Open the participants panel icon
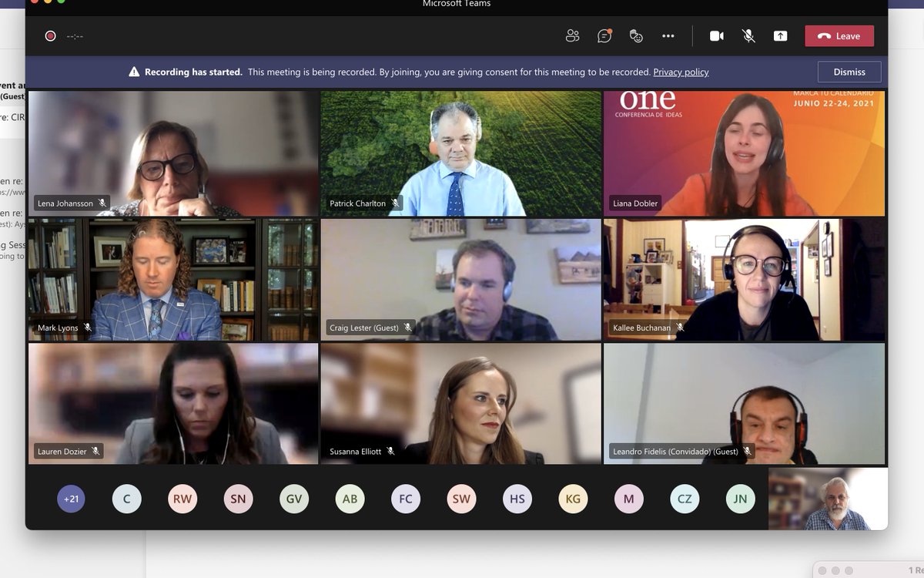Image resolution: width=924 pixels, height=578 pixels. tap(572, 35)
